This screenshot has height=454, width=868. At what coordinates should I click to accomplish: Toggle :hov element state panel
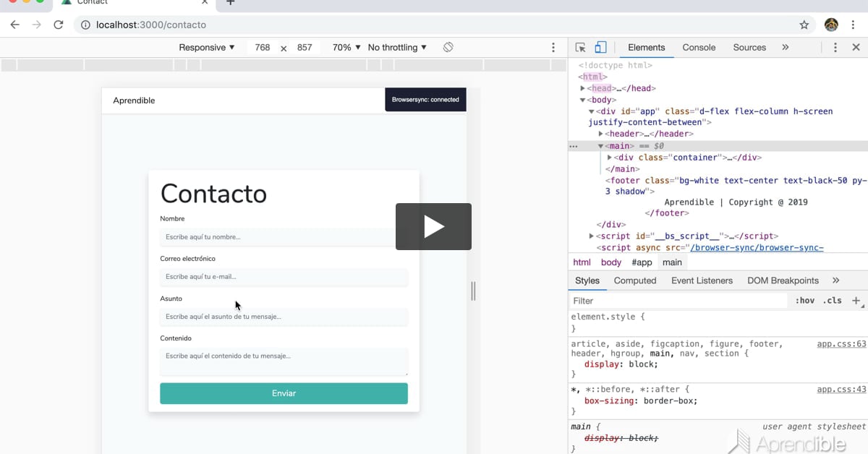coord(804,301)
